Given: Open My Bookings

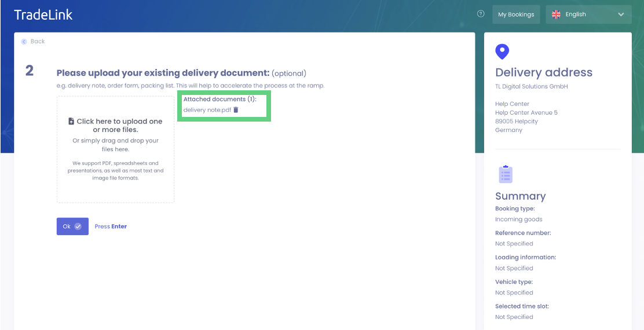Looking at the screenshot, I should click(x=516, y=14).
